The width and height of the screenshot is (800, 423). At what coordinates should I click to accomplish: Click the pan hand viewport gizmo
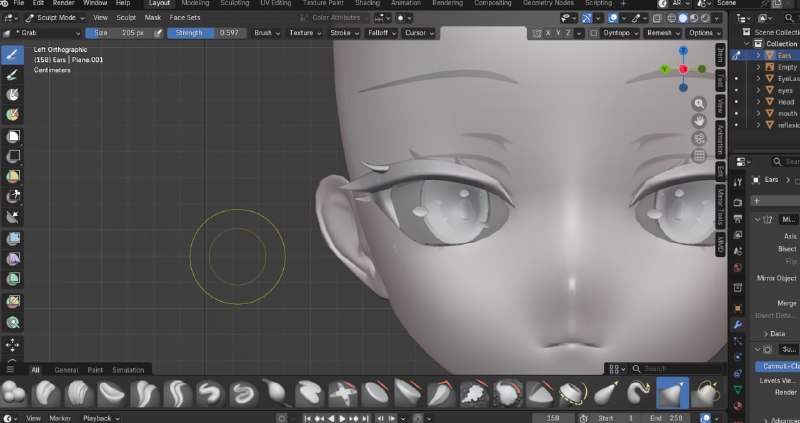coord(699,121)
